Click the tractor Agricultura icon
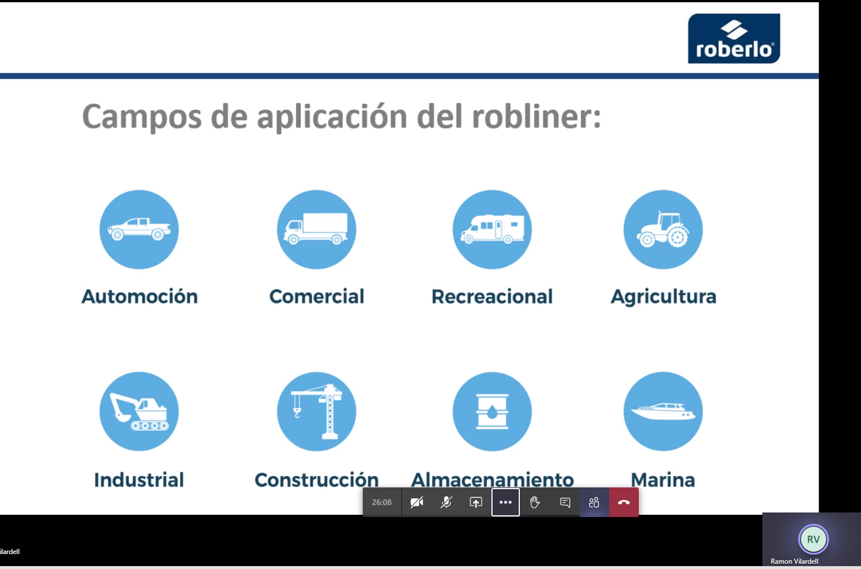Viewport: 861px width, 569px height. 663,229
